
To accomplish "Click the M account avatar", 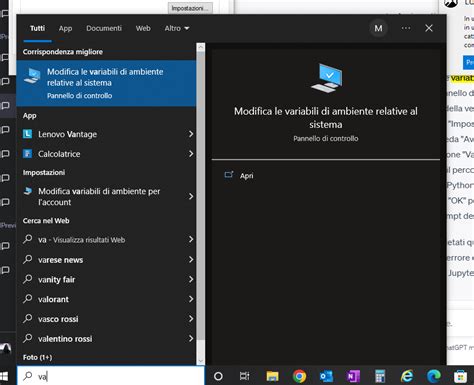I will click(x=378, y=28).
